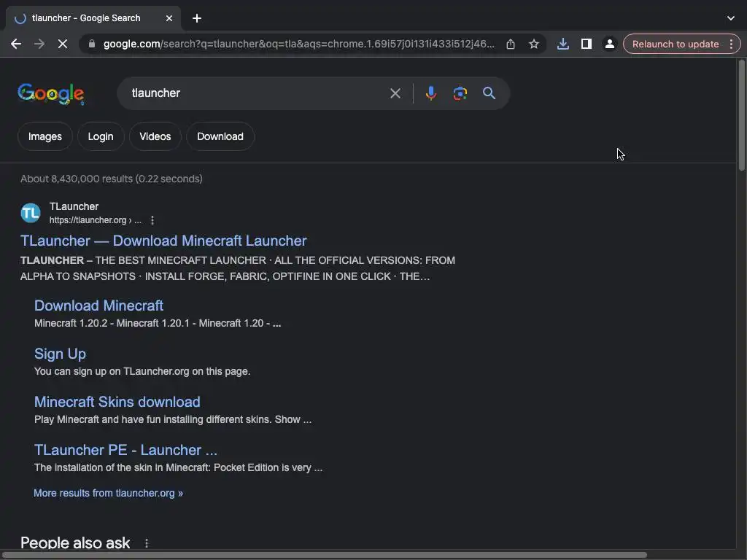Open the downloads icon in toolbar
Screen dimensions: 747x560
coord(562,44)
